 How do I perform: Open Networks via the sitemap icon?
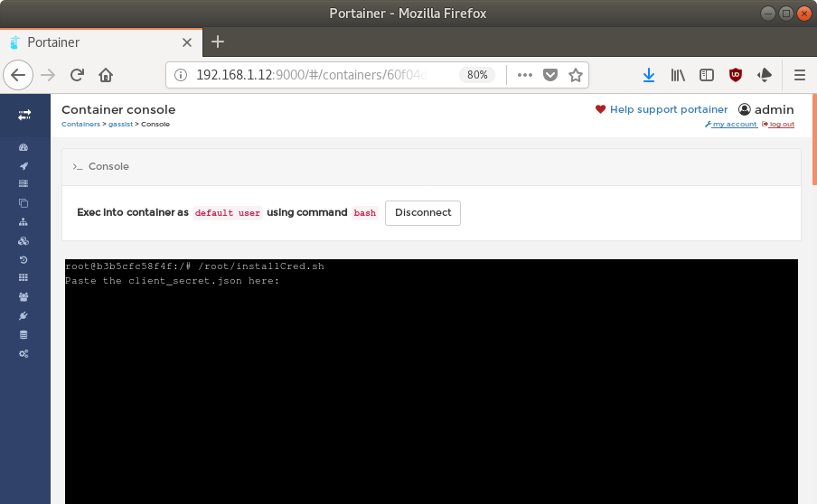click(23, 222)
